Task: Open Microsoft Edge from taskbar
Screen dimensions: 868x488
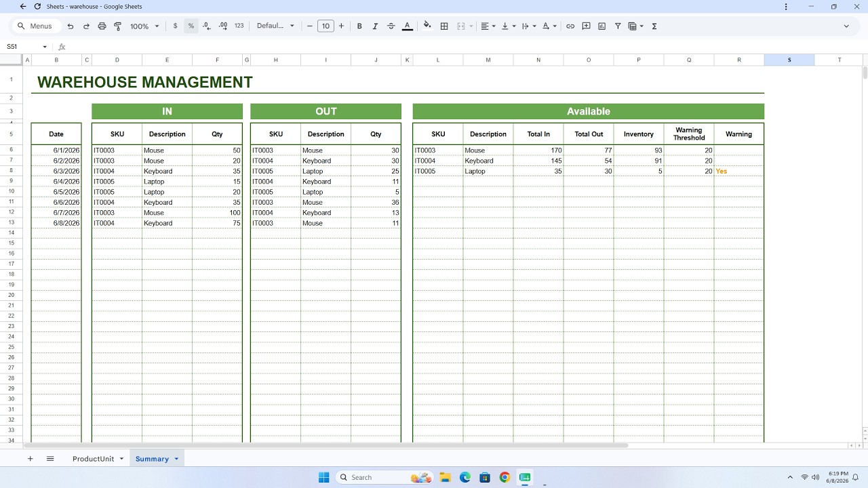Action: (465, 477)
